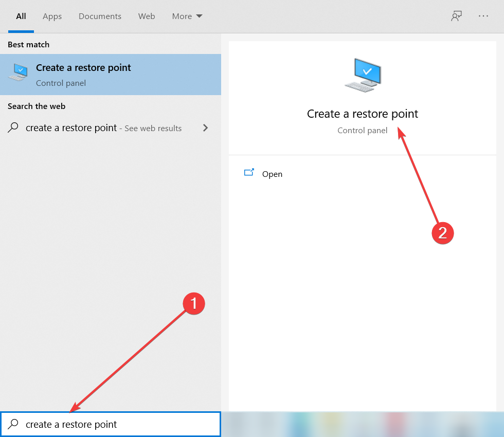The image size is (504, 437).
Task: Click the computer icon in best match result
Action: (x=19, y=72)
